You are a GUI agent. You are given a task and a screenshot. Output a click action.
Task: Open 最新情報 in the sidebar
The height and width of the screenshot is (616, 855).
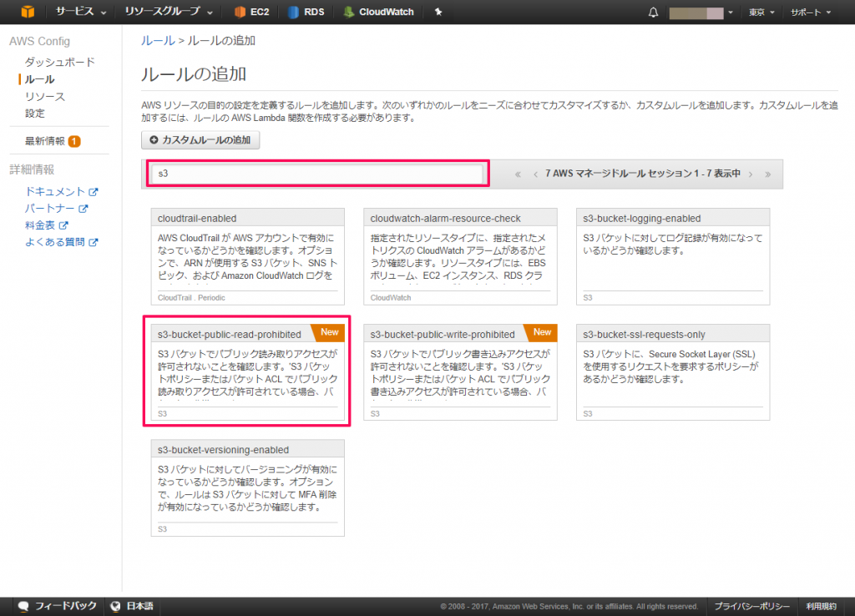pyautogui.click(x=45, y=141)
